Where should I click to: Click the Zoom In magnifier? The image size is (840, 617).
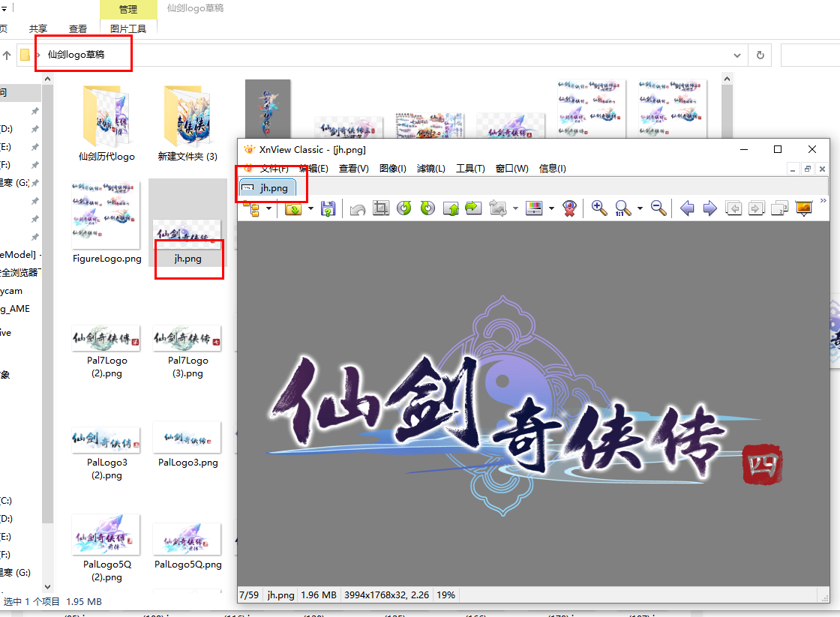[599, 208]
